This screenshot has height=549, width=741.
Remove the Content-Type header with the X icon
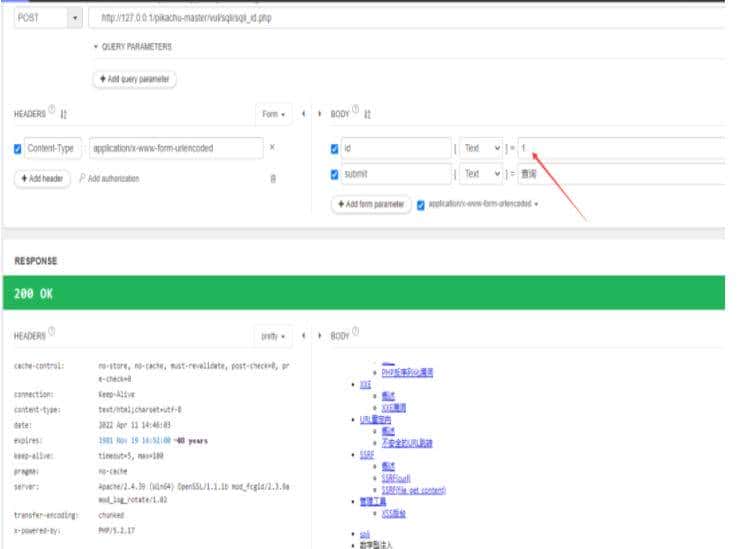272,147
